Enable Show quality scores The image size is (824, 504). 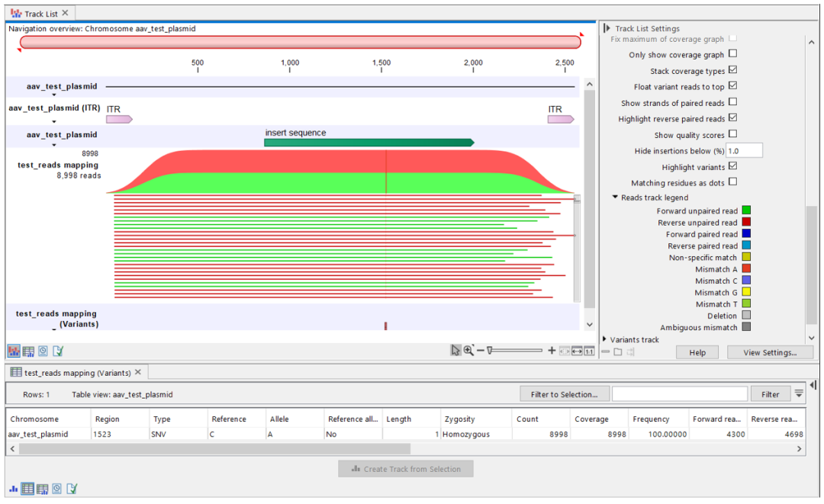[x=732, y=134]
